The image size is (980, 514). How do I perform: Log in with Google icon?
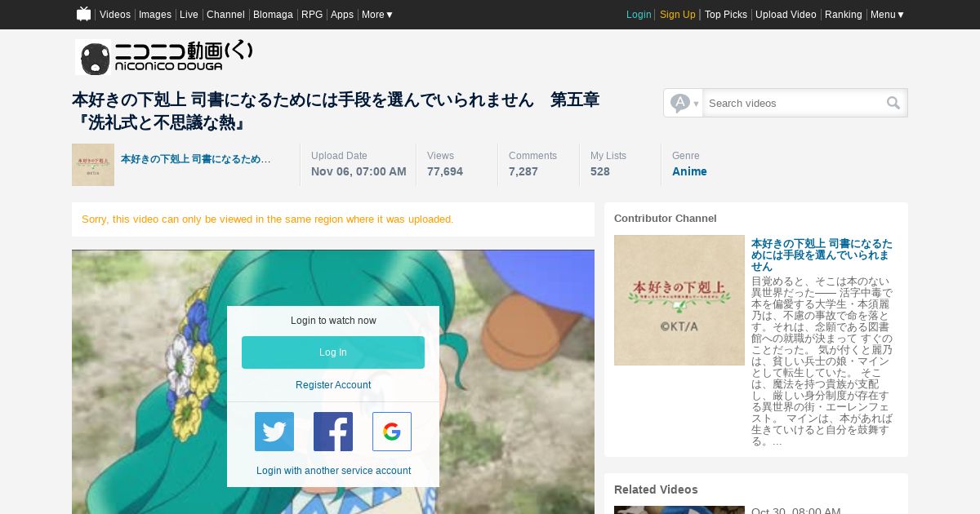(x=392, y=432)
